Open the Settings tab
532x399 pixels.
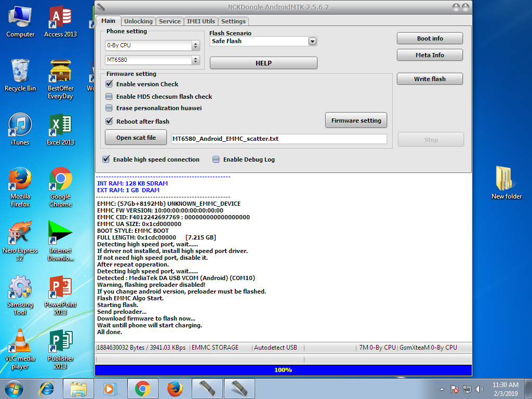[x=233, y=21]
